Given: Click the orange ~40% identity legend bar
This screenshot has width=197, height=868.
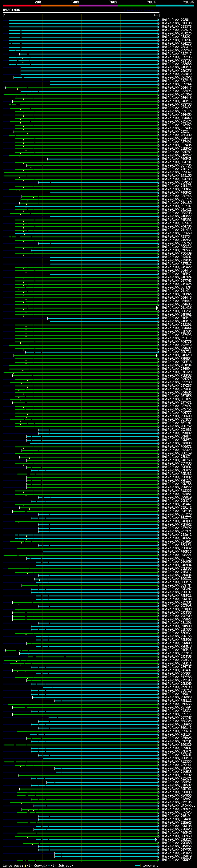Looking at the screenshot, I should (60, 6).
